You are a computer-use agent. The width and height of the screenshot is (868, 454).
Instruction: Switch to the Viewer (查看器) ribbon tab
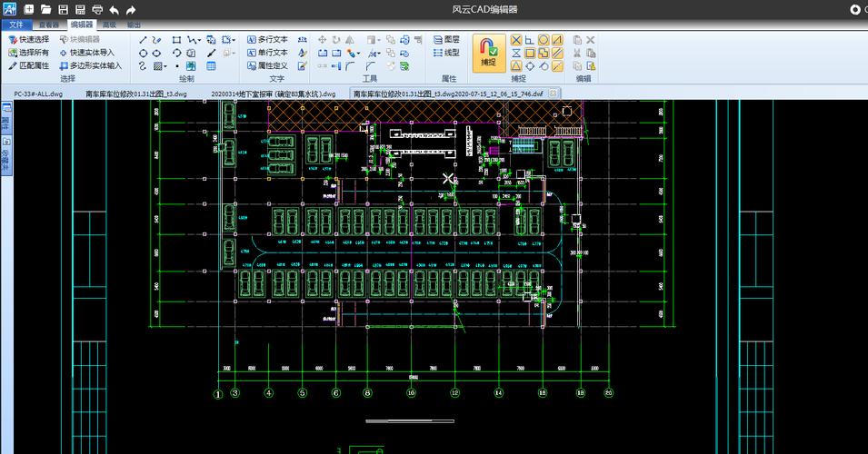click(x=49, y=25)
